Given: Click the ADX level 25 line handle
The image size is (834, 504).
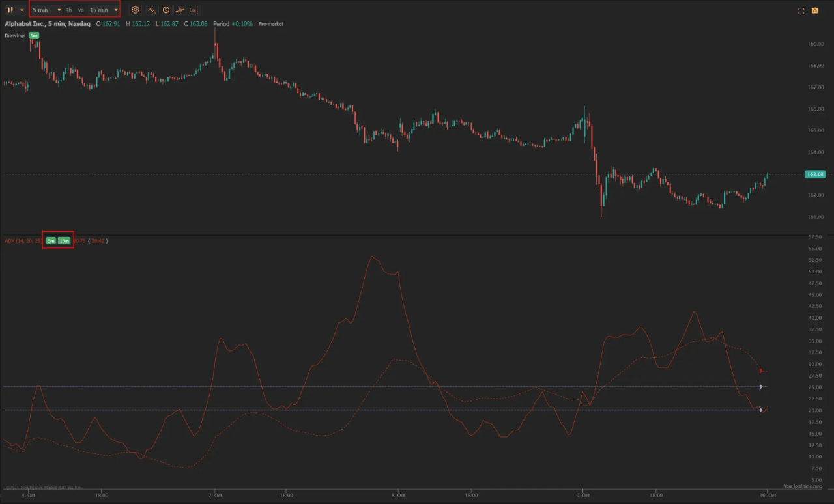Looking at the screenshot, I should (x=761, y=387).
